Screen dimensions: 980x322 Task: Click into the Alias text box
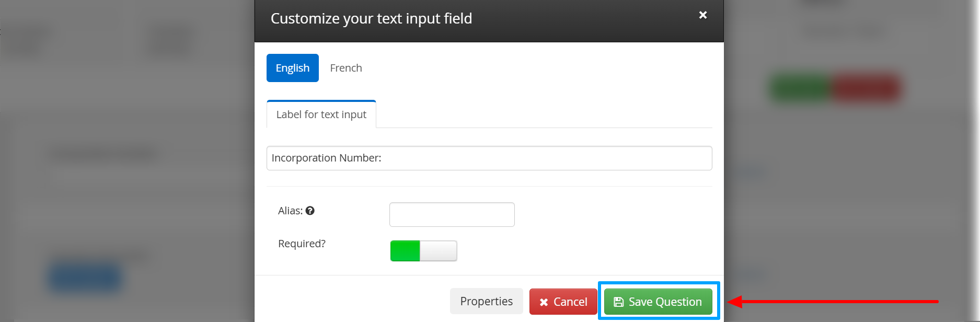(x=452, y=214)
